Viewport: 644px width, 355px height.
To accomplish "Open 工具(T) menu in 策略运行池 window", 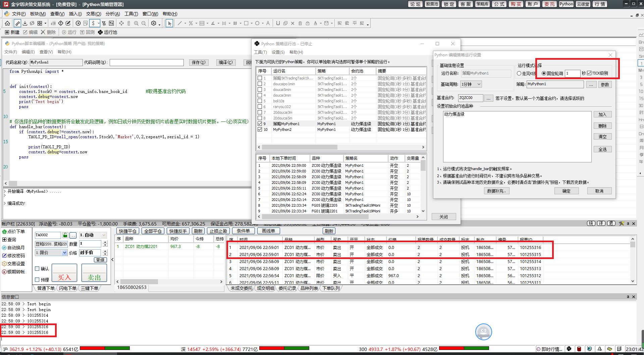I will pyautogui.click(x=260, y=52).
